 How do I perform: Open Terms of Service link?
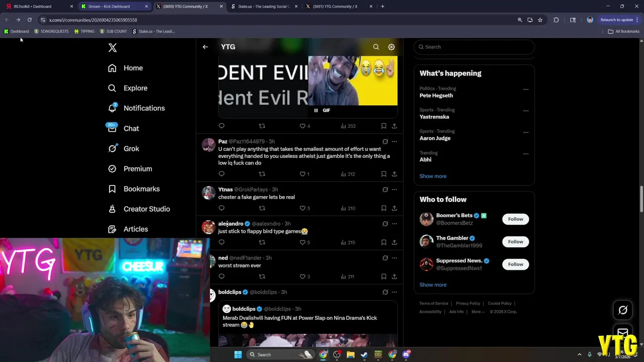pos(434,304)
